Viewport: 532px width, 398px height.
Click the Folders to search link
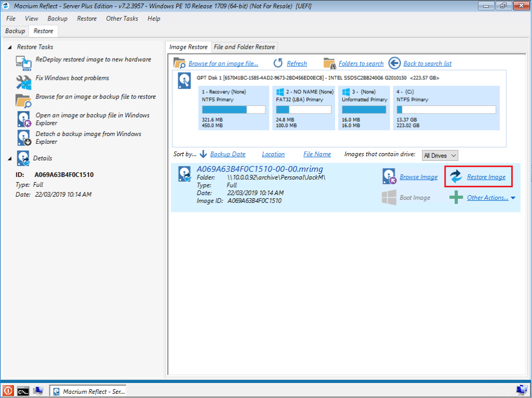point(361,63)
